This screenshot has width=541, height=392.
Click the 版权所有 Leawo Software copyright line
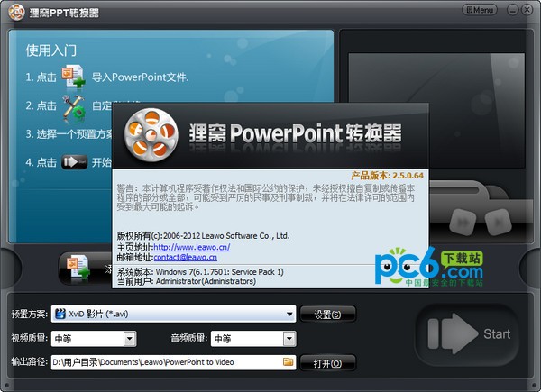(203, 236)
